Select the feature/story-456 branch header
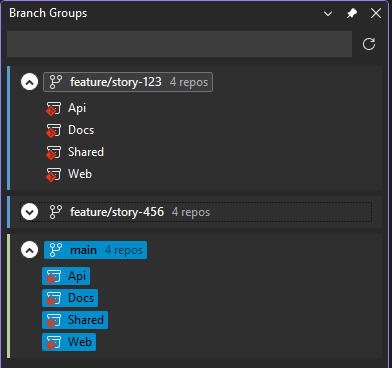This screenshot has height=368, width=392. [196, 212]
